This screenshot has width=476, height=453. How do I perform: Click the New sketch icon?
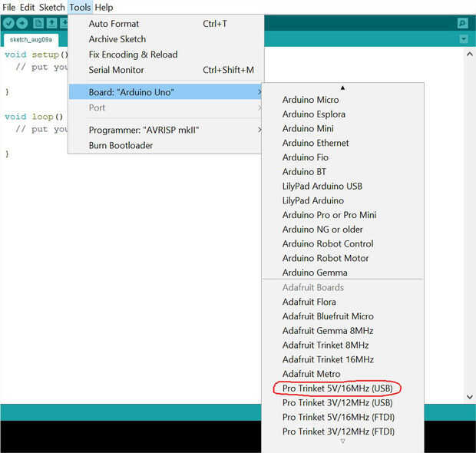38,23
